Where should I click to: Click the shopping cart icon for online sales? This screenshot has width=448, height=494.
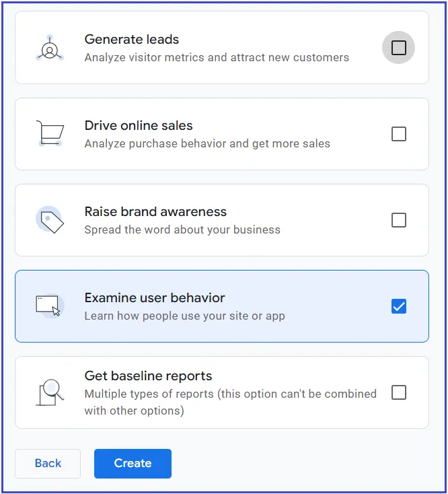50,133
